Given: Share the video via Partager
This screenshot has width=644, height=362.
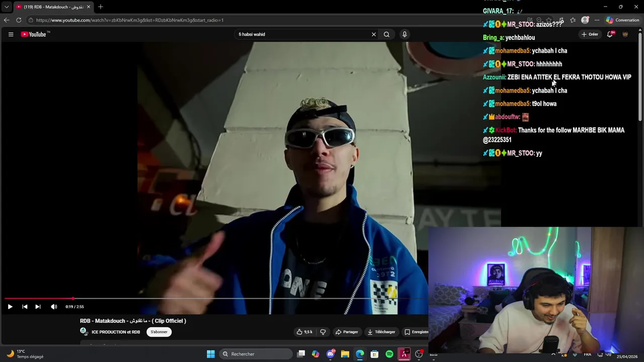Looking at the screenshot, I should coord(347,332).
